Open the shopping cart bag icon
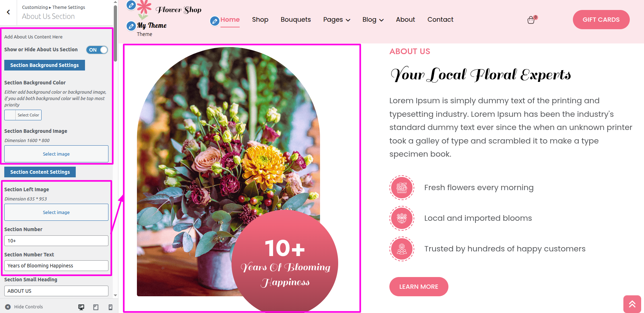 531,20
